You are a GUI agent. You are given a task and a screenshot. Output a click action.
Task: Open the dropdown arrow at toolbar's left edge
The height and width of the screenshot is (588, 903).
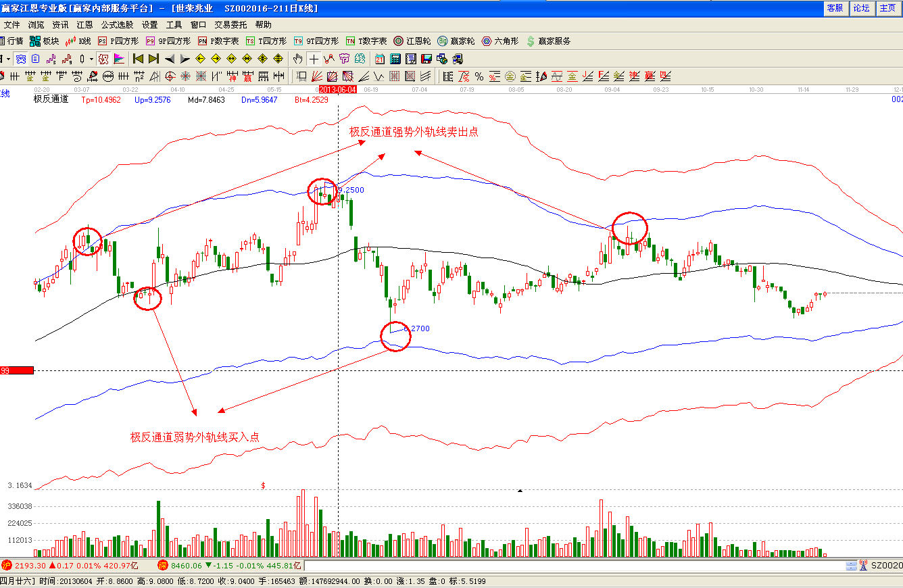coord(7,59)
